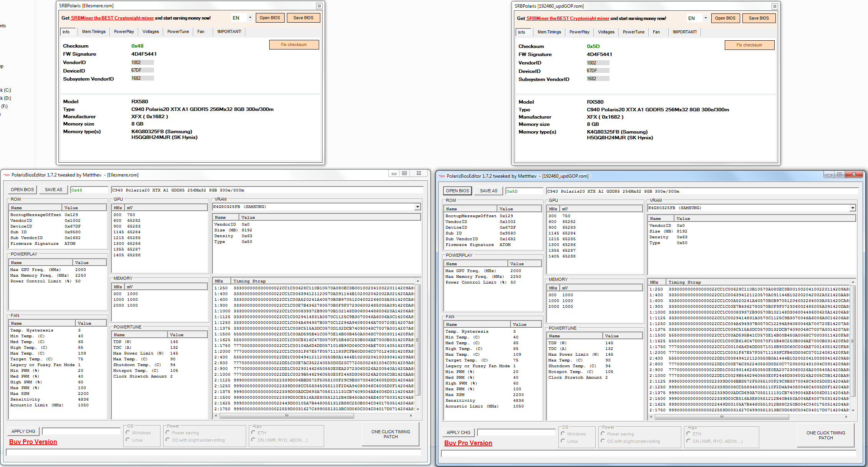Click the Save BIOS icon in right editor
The image size is (868, 467).
point(760,19)
